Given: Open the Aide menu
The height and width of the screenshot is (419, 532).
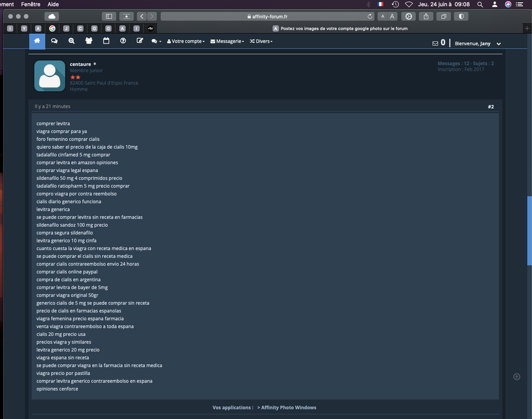Looking at the screenshot, I should click(53, 4).
